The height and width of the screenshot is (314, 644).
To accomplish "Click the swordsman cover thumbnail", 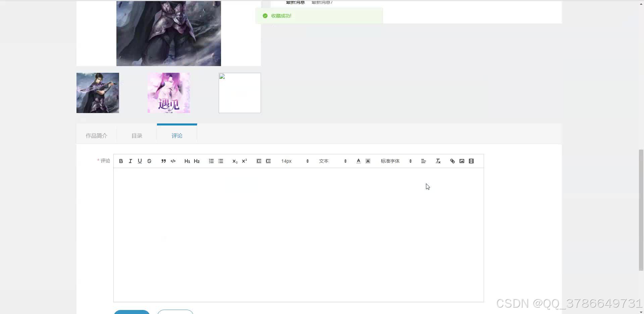I will coord(98,93).
